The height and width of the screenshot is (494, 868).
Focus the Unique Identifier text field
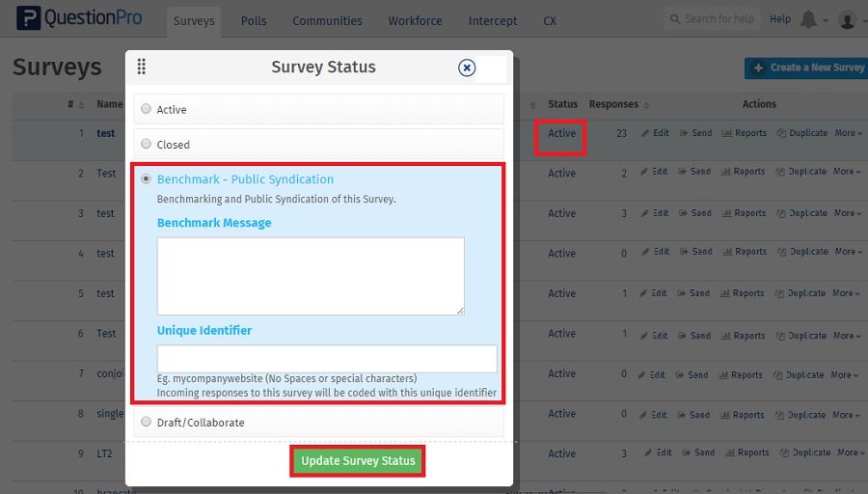coord(327,359)
